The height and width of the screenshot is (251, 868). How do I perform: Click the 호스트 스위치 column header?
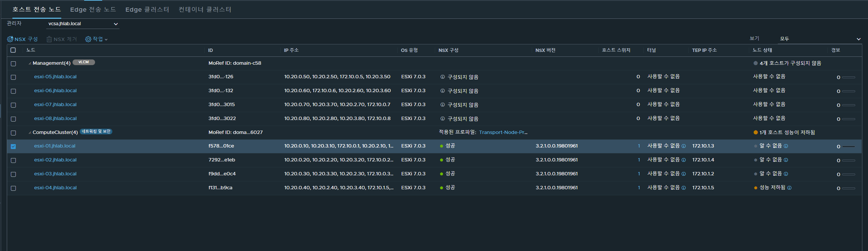pyautogui.click(x=616, y=50)
